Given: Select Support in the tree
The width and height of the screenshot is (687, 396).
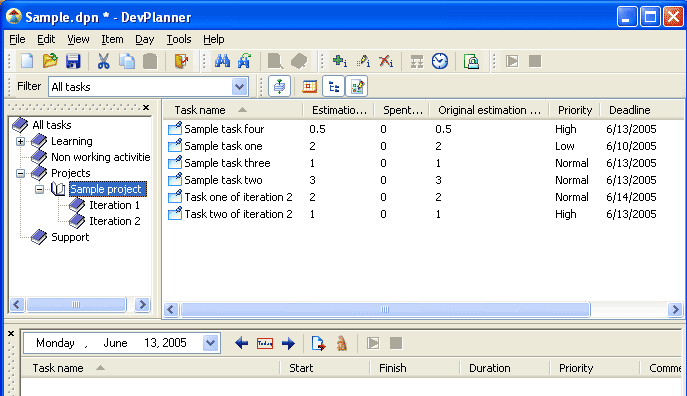Looking at the screenshot, I should (70, 237).
